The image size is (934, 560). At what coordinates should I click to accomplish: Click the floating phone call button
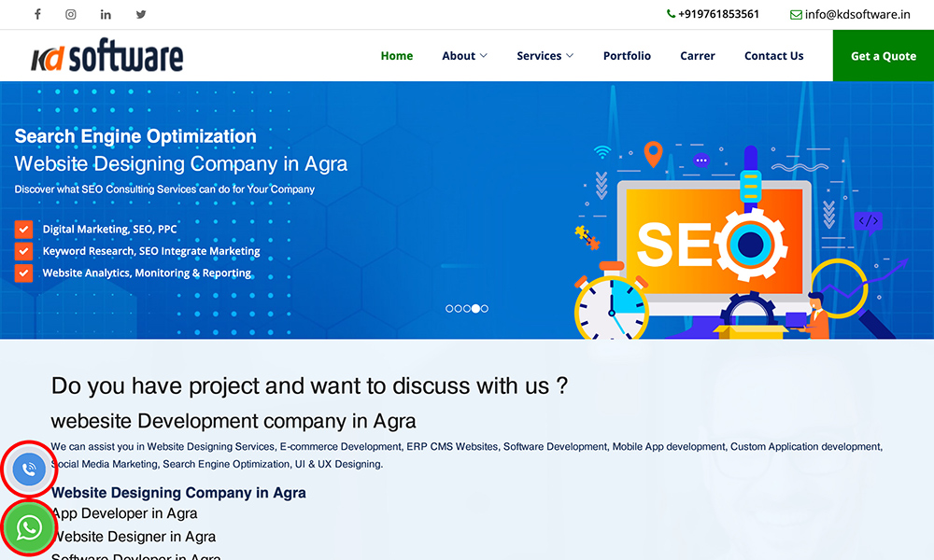(29, 469)
